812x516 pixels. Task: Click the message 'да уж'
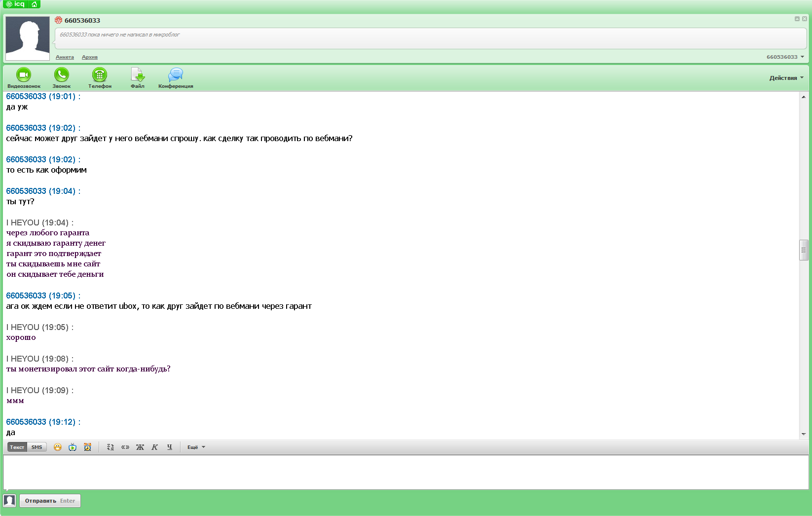pos(17,107)
